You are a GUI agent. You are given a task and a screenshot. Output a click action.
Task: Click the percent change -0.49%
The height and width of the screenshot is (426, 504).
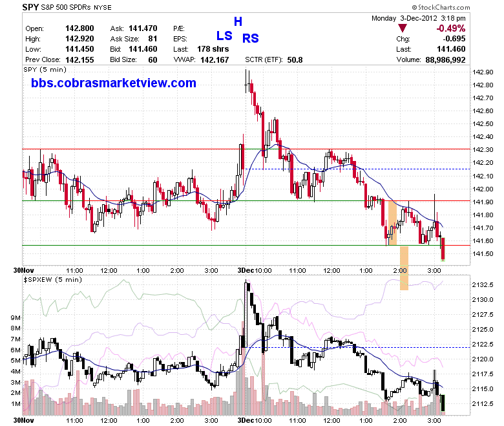[450, 28]
